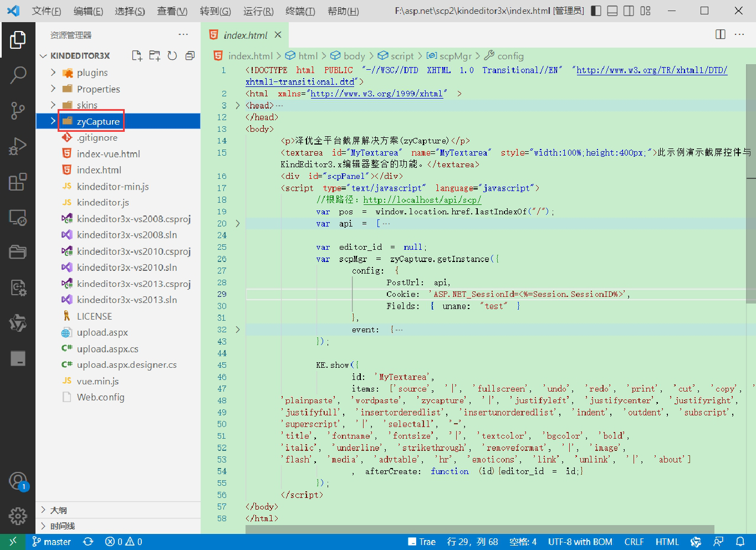This screenshot has height=550, width=756.
Task: Click the New File icon in explorer
Action: pyautogui.click(x=137, y=55)
